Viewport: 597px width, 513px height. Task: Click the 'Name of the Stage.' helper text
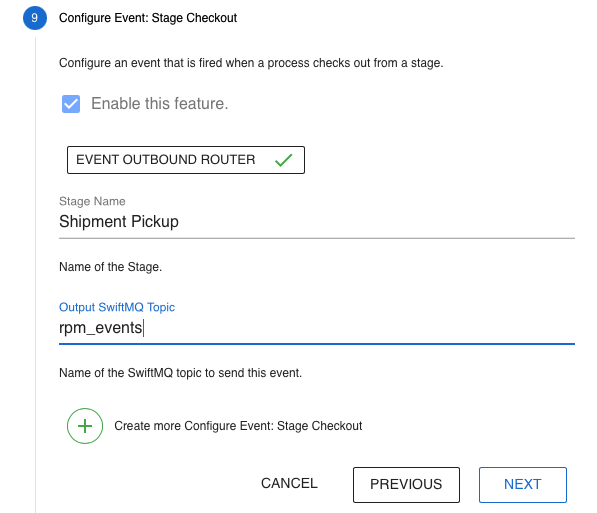click(110, 267)
